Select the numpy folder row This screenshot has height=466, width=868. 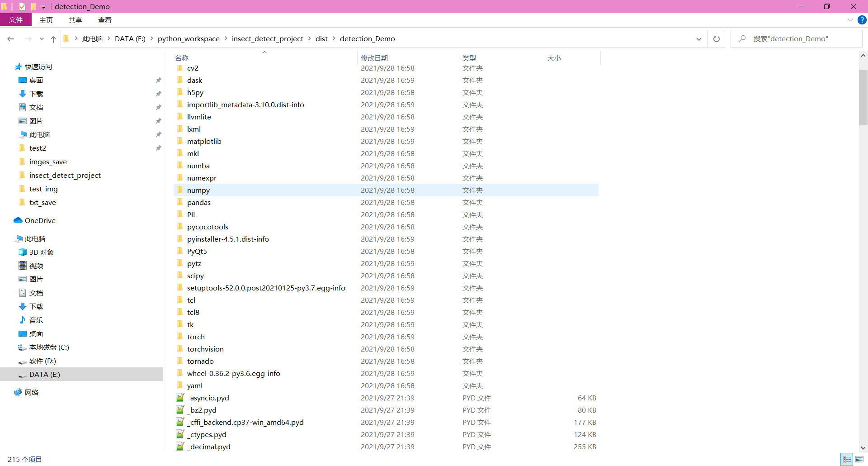click(386, 190)
